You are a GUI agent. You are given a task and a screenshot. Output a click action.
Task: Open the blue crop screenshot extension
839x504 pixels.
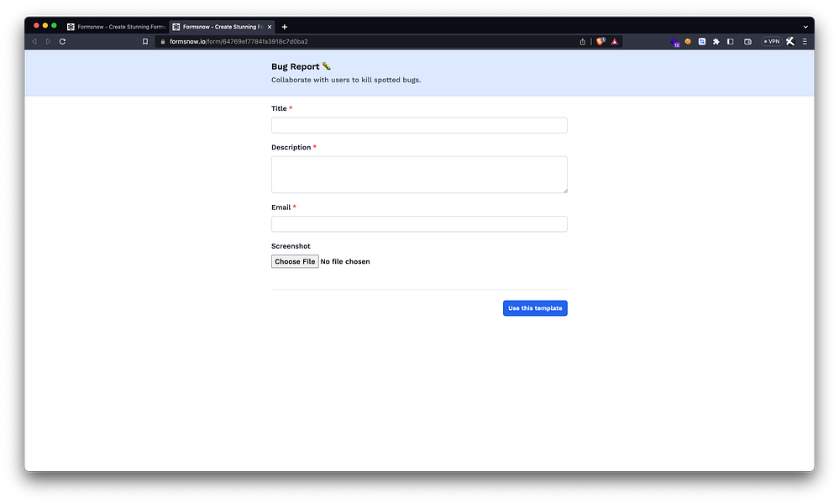click(x=702, y=41)
